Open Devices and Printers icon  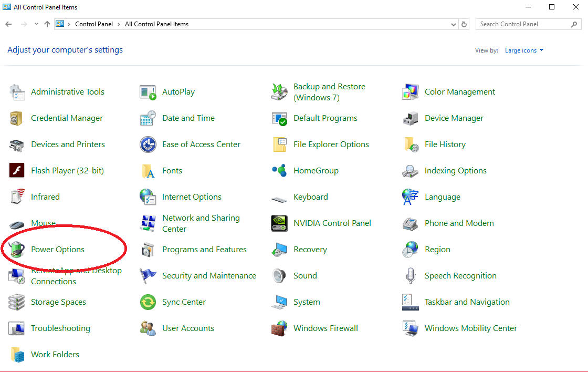17,144
